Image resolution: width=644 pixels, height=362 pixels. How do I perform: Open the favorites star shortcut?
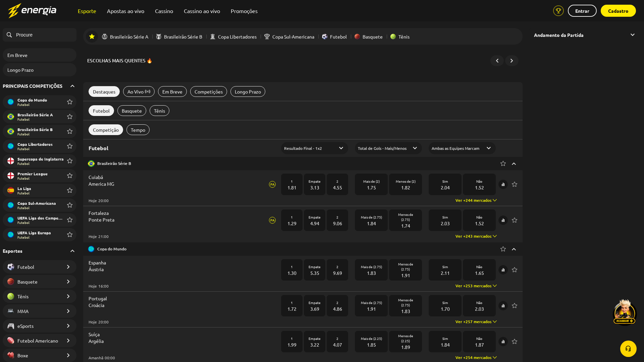92,37
